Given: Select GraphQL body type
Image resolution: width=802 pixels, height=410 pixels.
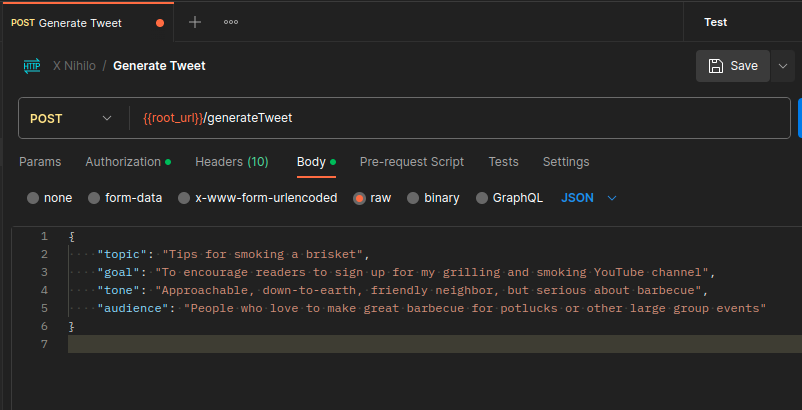Looking at the screenshot, I should pos(482,198).
